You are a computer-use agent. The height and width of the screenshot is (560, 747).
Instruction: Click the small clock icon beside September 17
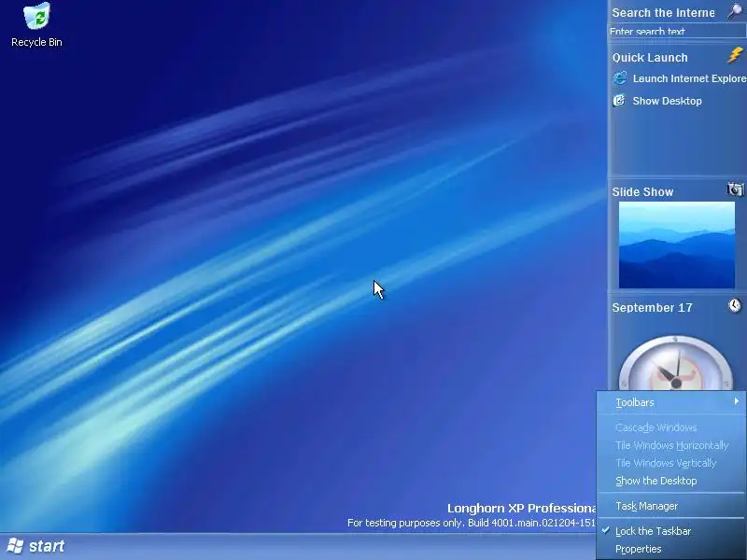(x=735, y=305)
